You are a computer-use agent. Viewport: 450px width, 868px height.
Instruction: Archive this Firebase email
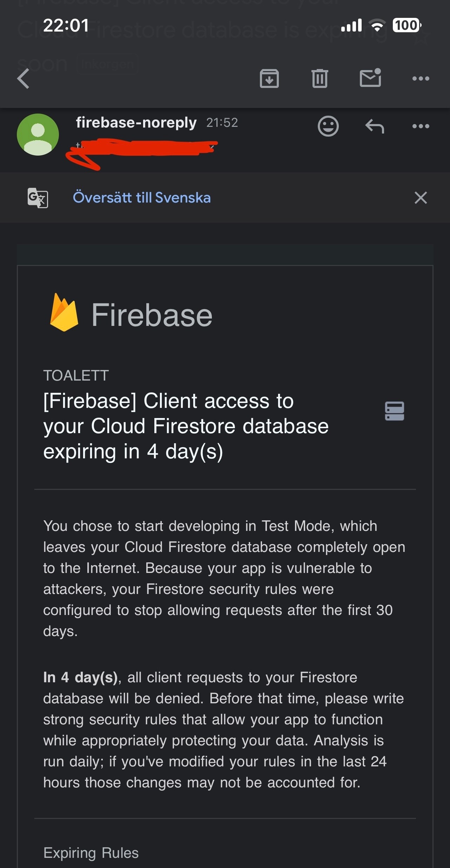click(x=269, y=78)
